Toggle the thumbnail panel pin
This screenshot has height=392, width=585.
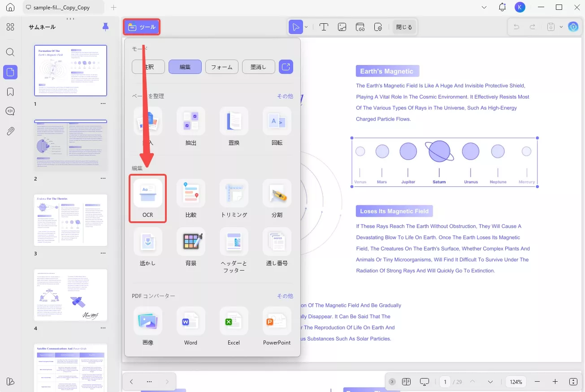106,27
